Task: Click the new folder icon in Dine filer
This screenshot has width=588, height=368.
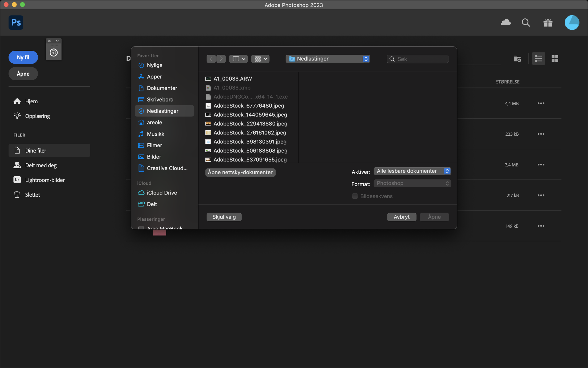Action: click(517, 59)
